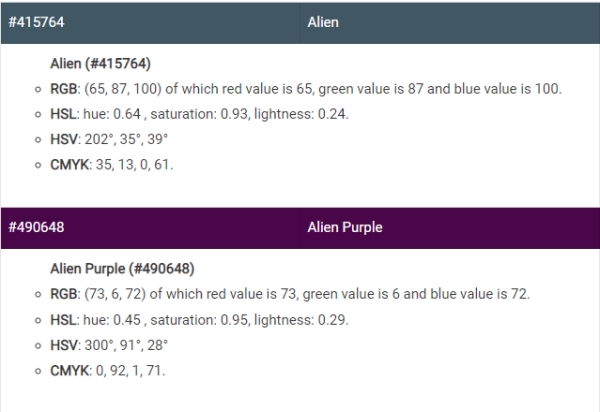The height and width of the screenshot is (412, 600).
Task: Click the bullet beside Alien's CMYK entry
Action: coord(38,165)
